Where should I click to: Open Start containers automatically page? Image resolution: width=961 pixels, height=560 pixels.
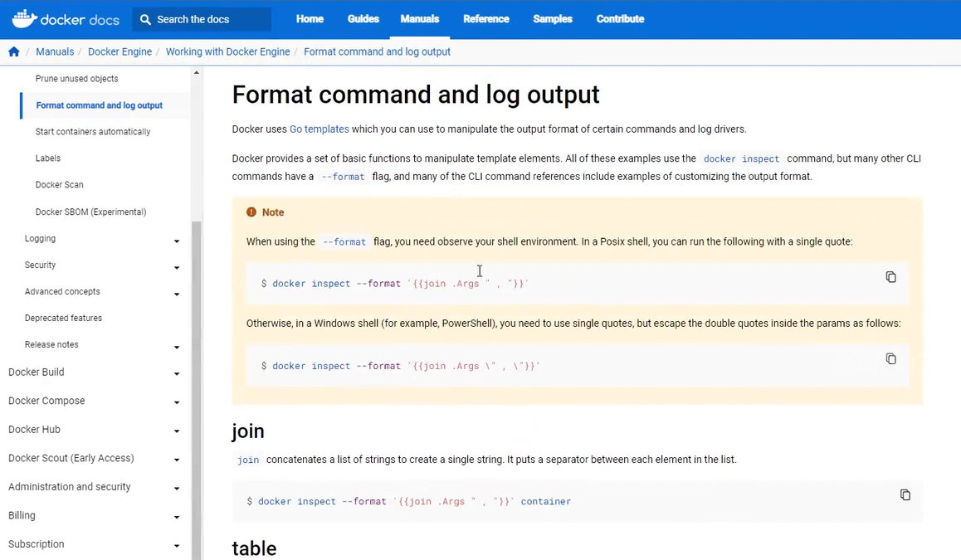(93, 132)
